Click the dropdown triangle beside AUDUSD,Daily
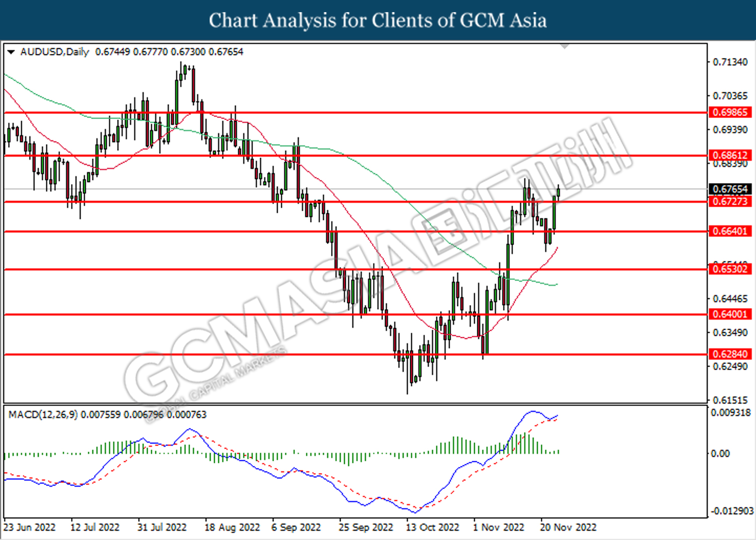This screenshot has height=540, width=756. click(x=11, y=52)
